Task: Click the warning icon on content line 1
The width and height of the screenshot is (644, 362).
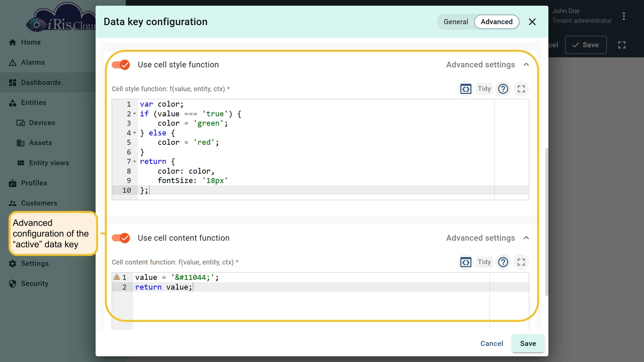Action: [117, 277]
